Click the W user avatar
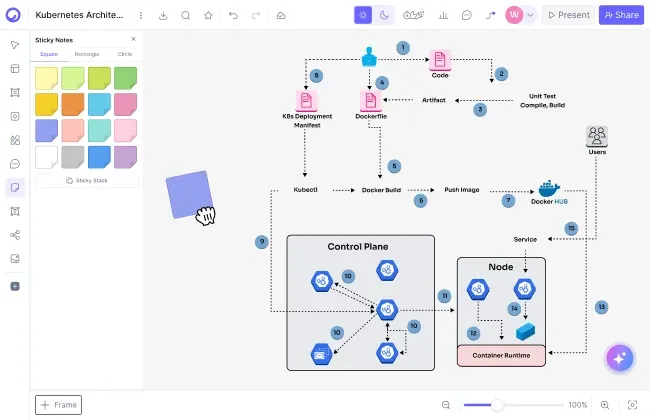 (514, 15)
